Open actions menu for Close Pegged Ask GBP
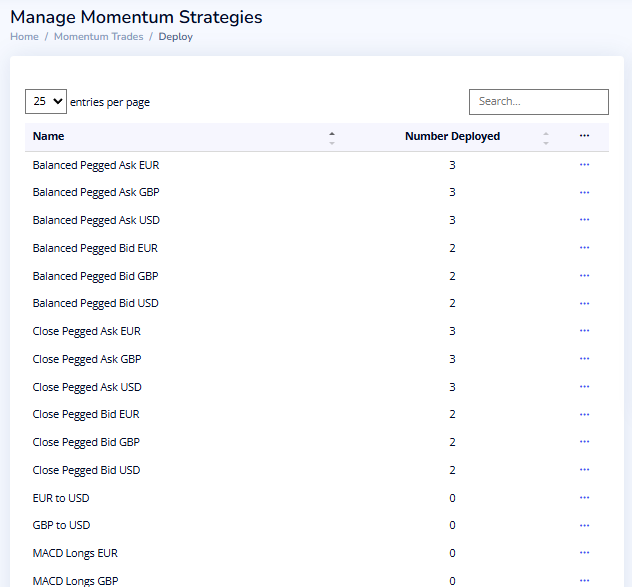 click(584, 359)
